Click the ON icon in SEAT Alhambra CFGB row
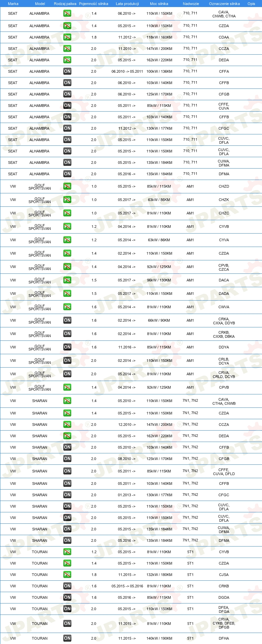 click(x=67, y=94)
